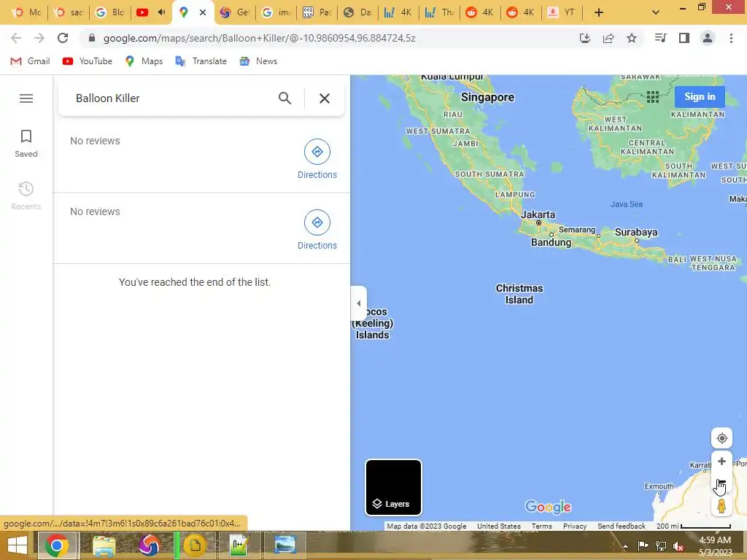The height and width of the screenshot is (560, 747).
Task: Zoom out on the map
Action: tap(721, 483)
